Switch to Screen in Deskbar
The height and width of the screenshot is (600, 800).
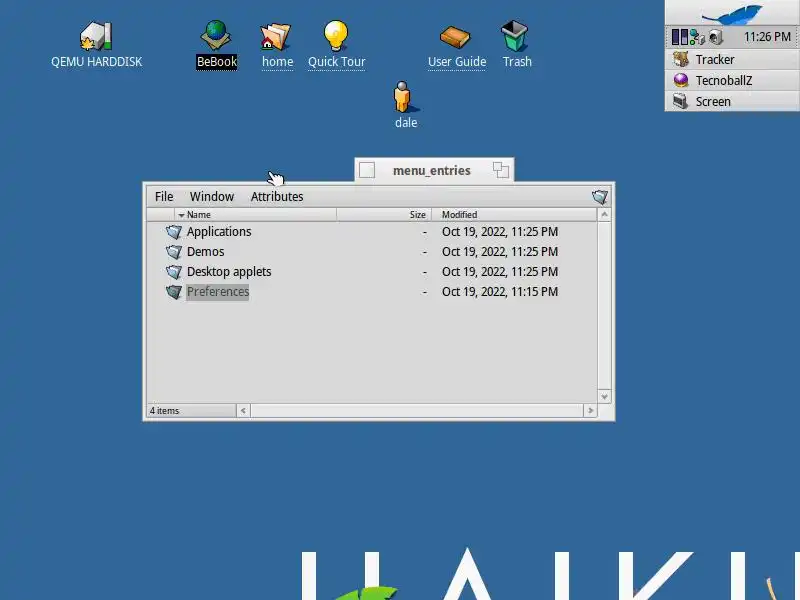click(x=732, y=102)
